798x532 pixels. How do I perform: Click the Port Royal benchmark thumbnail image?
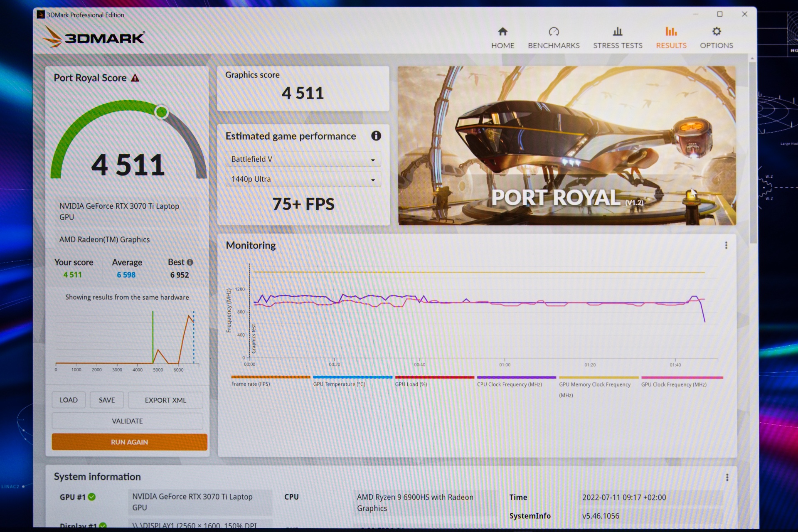(566, 145)
